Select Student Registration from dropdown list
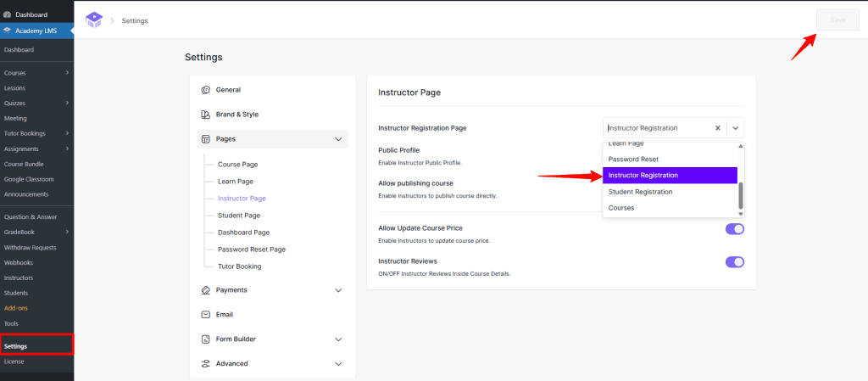 (x=670, y=192)
